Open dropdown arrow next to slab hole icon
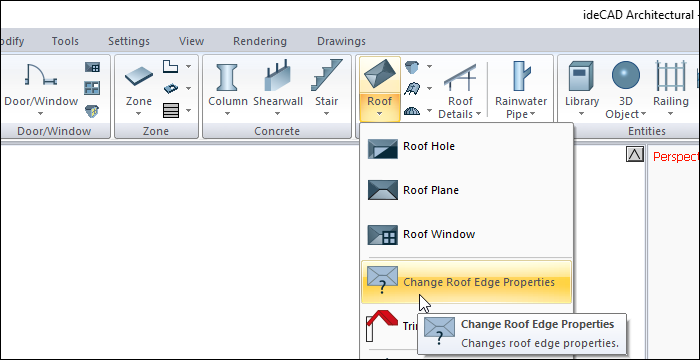 click(188, 88)
